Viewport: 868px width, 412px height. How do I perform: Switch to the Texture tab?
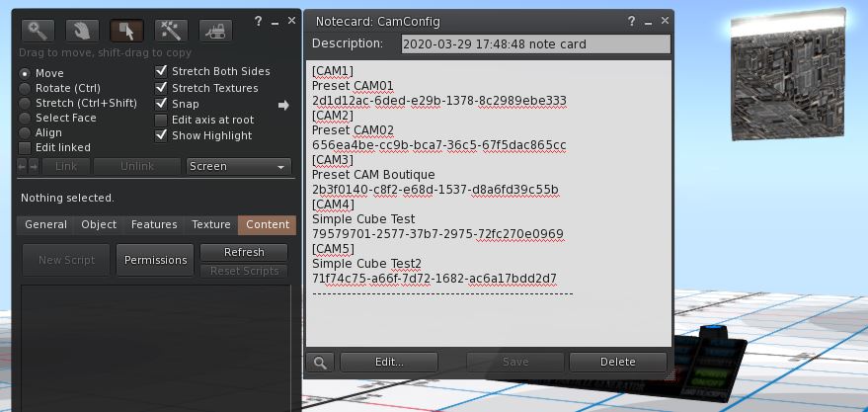210,225
